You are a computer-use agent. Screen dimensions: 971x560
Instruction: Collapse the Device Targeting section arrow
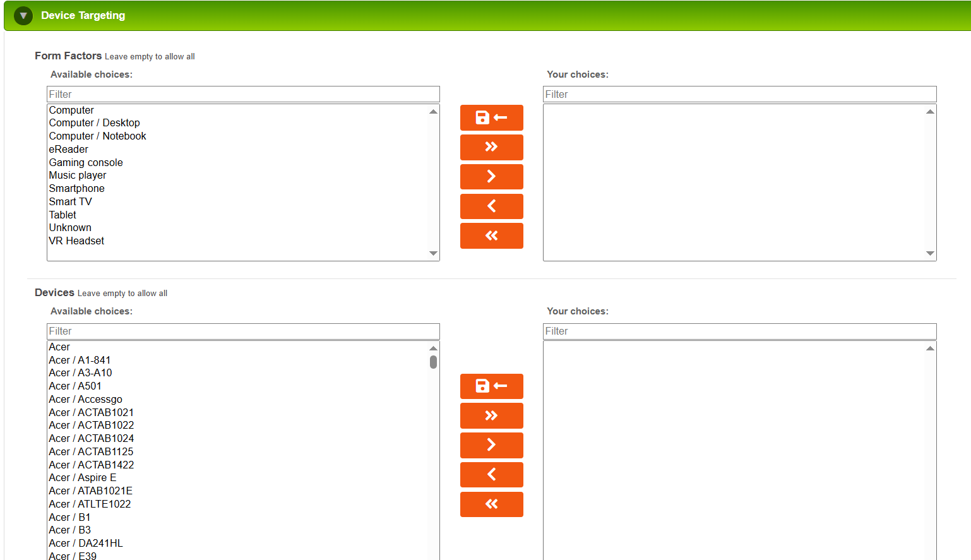pyautogui.click(x=23, y=16)
